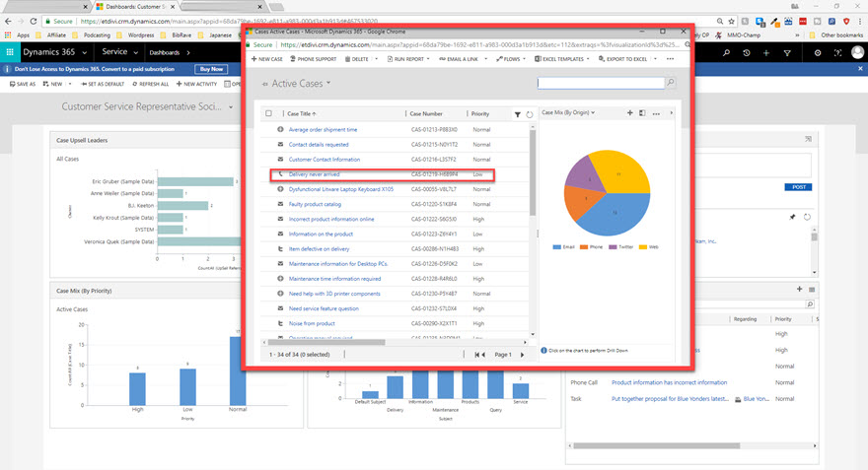Tick the select-all checkbox in case grid header
Screen dimensions: 868x470
click(269, 113)
